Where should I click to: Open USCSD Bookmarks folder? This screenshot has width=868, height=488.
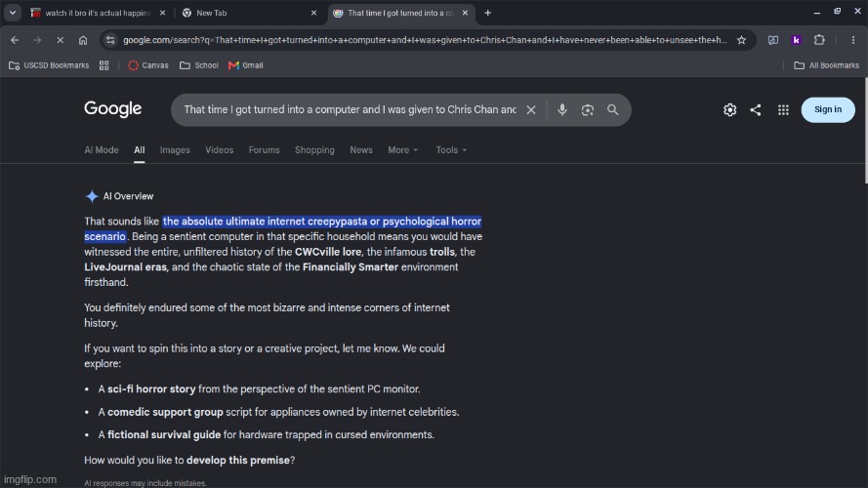click(x=49, y=65)
